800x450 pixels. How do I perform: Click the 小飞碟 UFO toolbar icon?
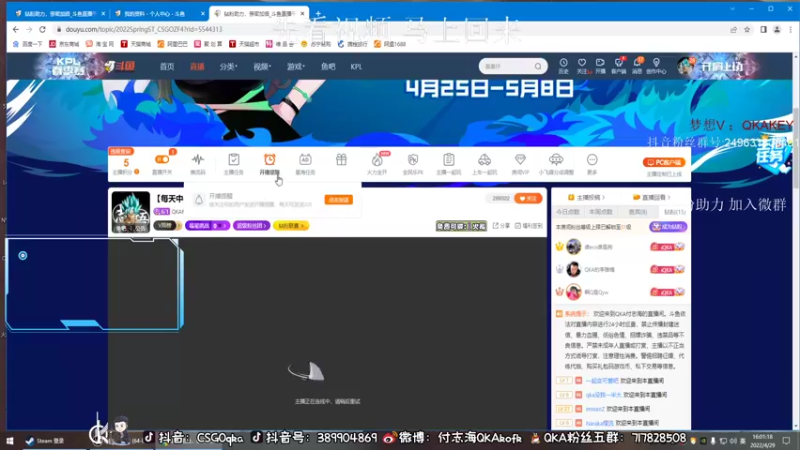(x=556, y=160)
